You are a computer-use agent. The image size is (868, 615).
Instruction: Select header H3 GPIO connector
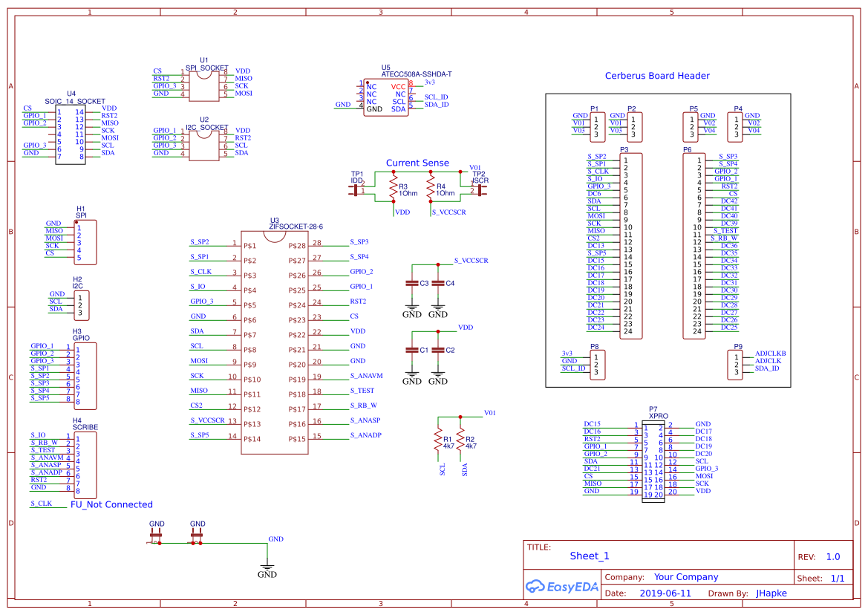click(x=86, y=376)
